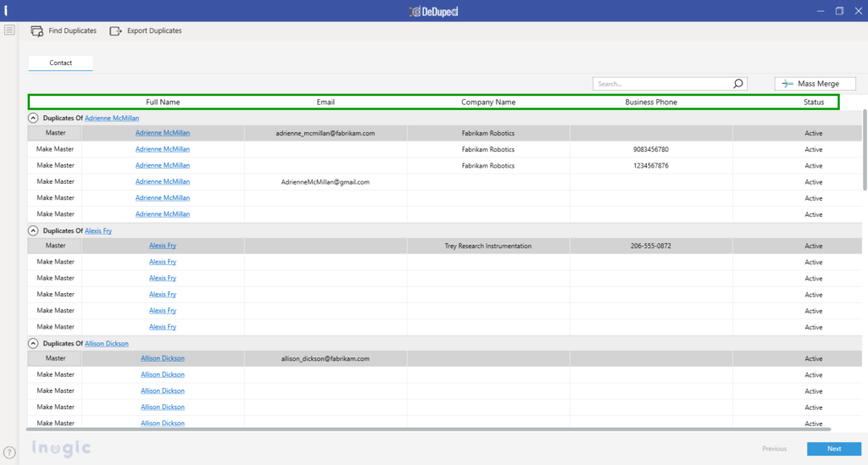
Task: Click the Business Phone column header
Action: [651, 102]
